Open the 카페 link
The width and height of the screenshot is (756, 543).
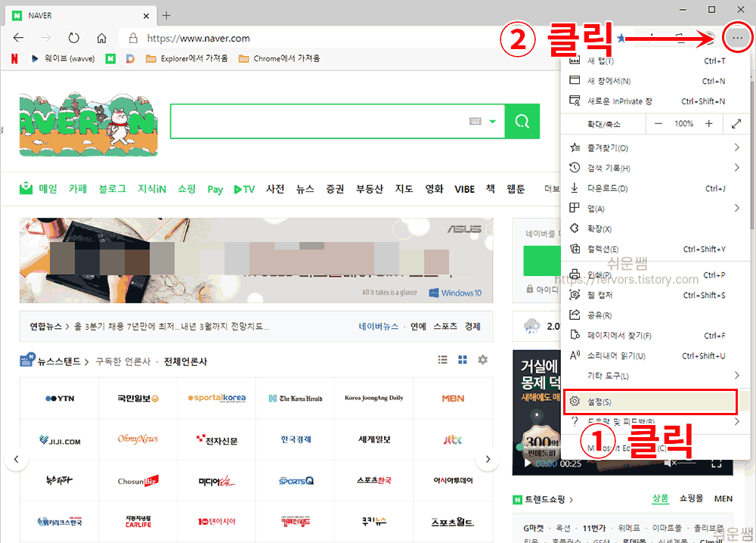(78, 188)
